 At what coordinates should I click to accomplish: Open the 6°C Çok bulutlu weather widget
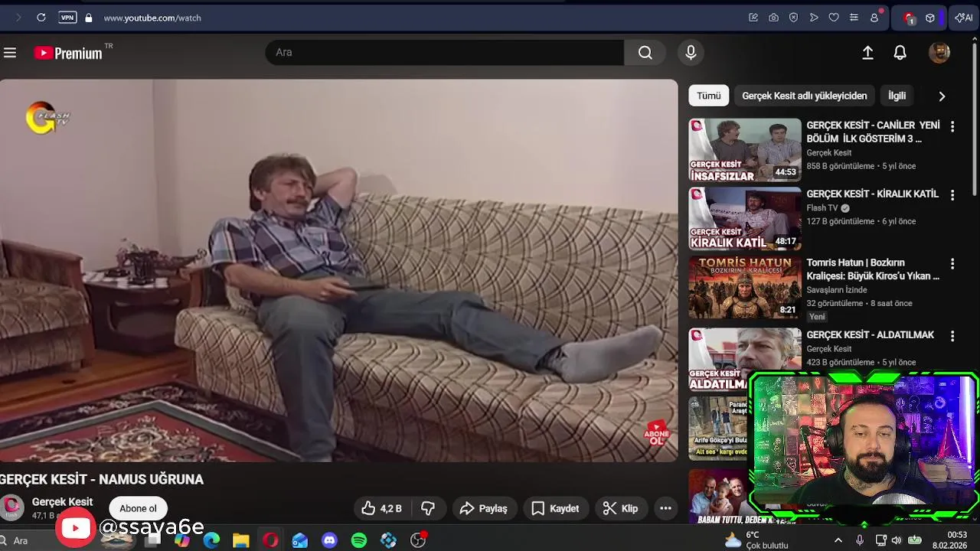756,540
